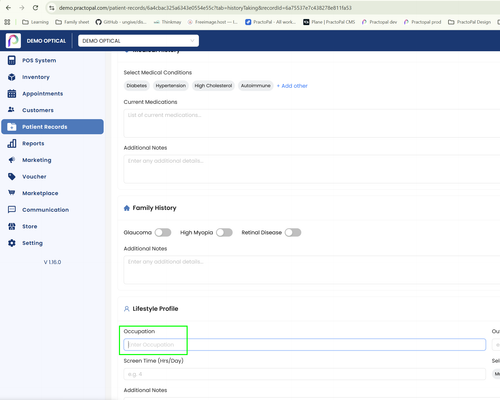Click the Setting gear icon

click(12, 243)
